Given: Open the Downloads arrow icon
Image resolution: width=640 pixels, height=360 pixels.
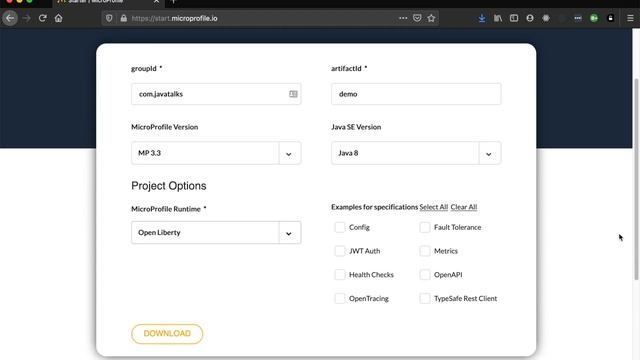Looking at the screenshot, I should click(x=482, y=18).
